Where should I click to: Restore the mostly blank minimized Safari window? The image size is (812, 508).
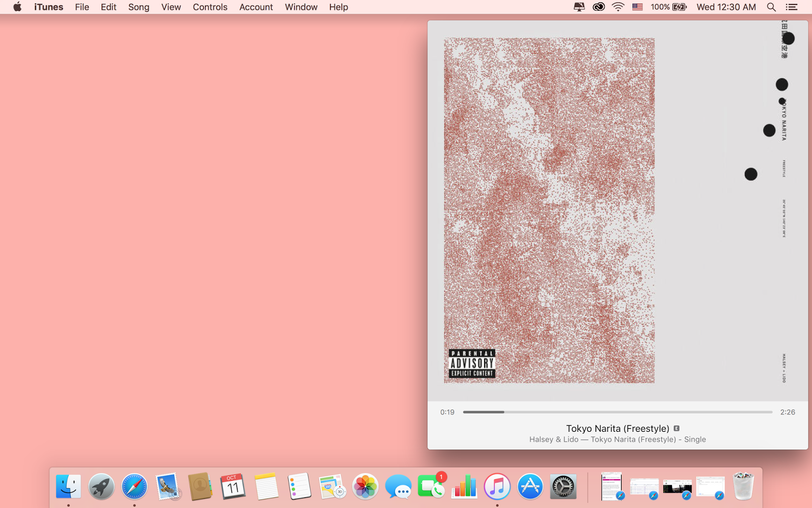710,487
